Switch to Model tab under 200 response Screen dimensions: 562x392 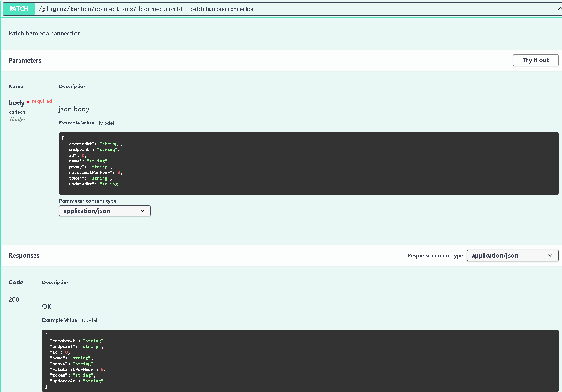(x=89, y=320)
